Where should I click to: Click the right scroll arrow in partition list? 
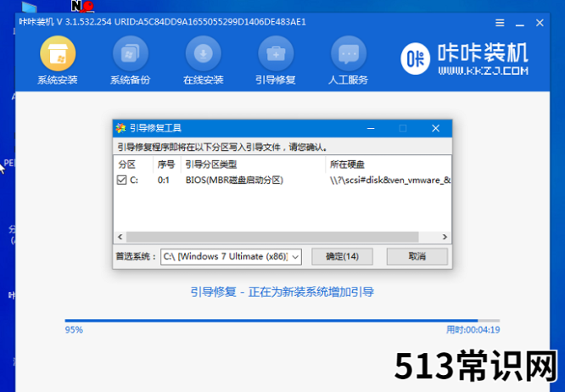click(x=445, y=237)
